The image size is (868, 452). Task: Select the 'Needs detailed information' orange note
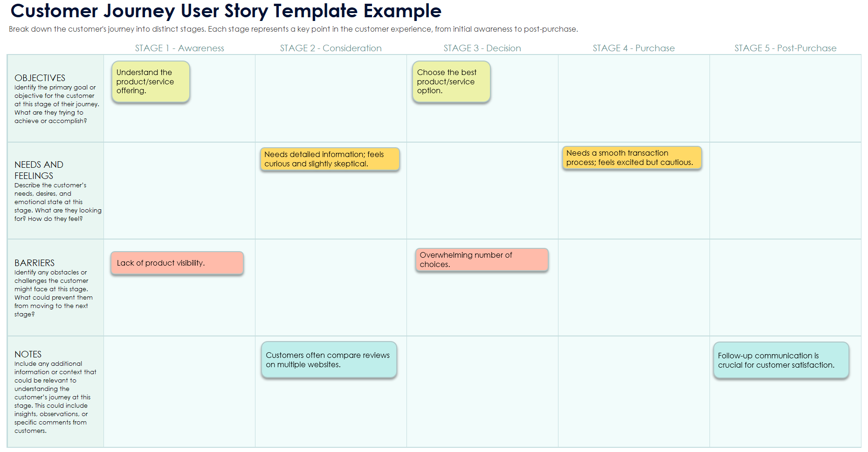(x=330, y=159)
